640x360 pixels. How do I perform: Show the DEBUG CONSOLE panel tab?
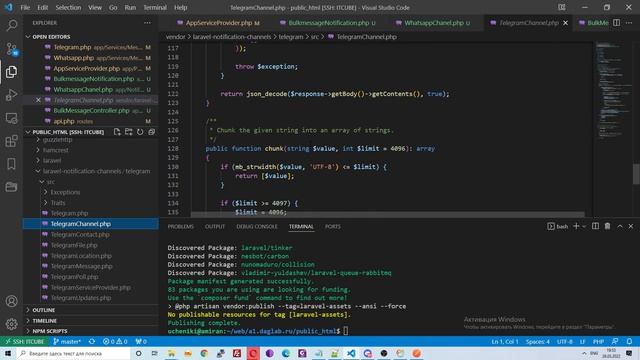[x=257, y=227]
